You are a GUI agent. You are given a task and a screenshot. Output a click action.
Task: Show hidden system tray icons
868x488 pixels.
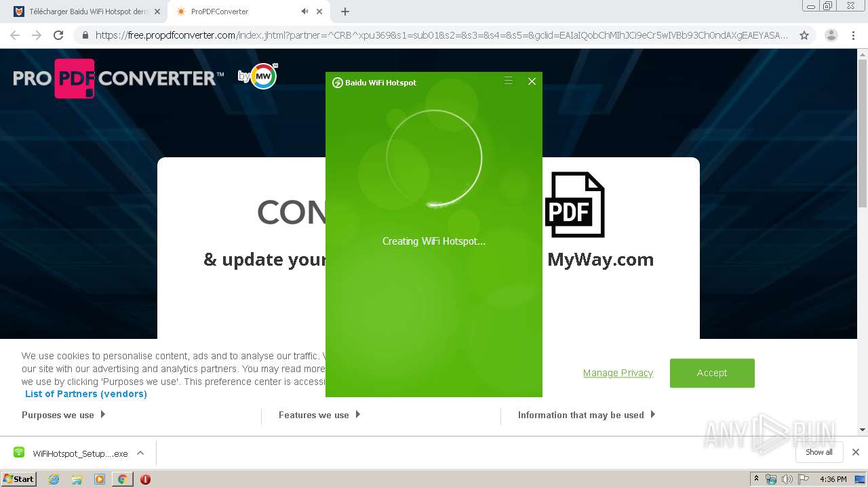[756, 479]
